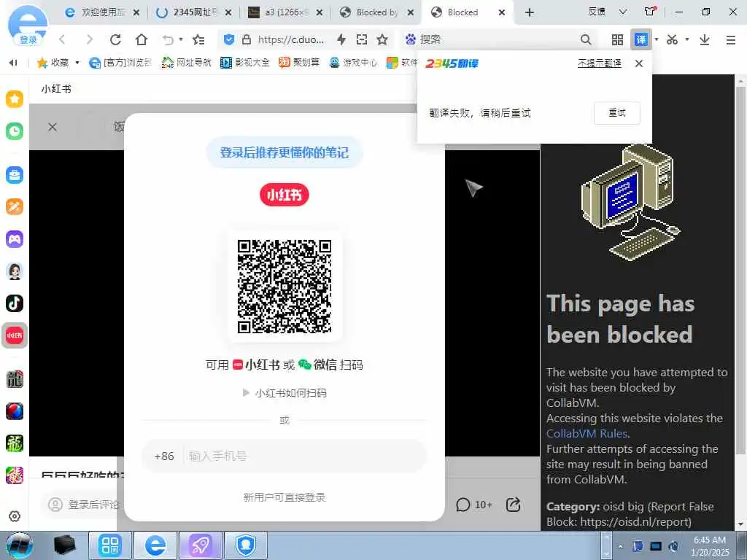Open the favorites list star icon
The width and height of the screenshot is (747, 560).
pos(198,39)
